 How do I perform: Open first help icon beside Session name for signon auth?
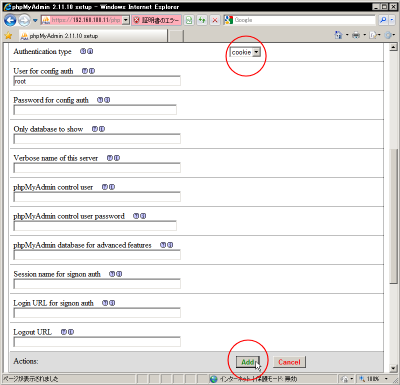[112, 274]
